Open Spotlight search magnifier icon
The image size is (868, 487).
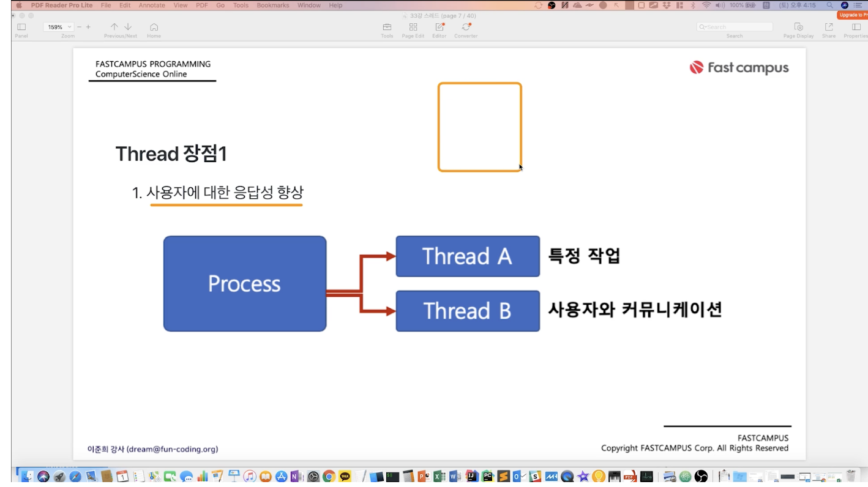(830, 5)
